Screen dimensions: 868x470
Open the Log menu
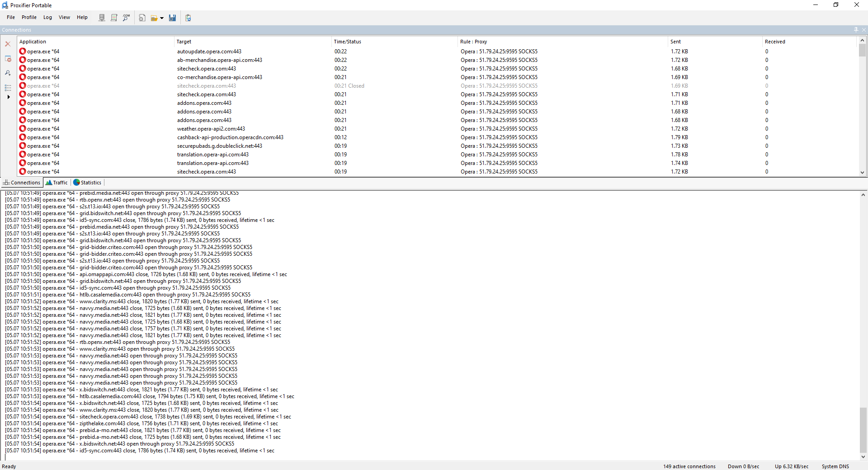[47, 17]
